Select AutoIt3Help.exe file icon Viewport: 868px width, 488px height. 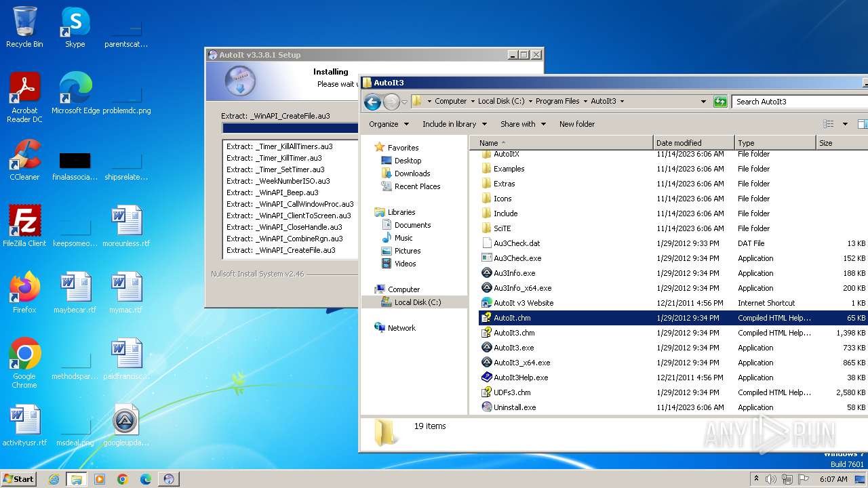tap(486, 378)
